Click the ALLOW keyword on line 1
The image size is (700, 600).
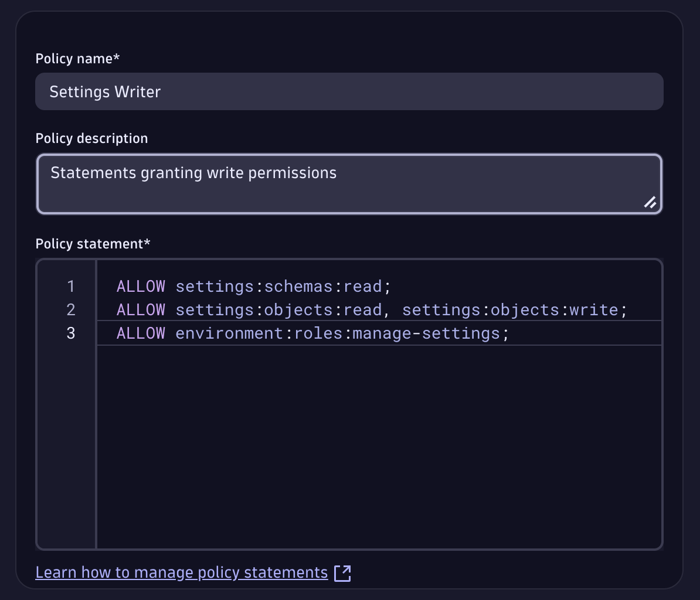tap(141, 287)
